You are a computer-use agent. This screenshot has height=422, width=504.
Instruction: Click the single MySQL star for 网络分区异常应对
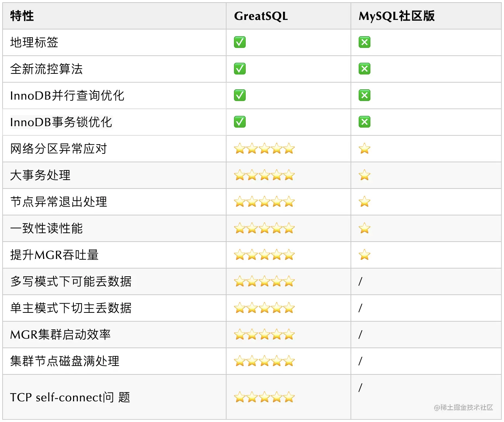(365, 149)
